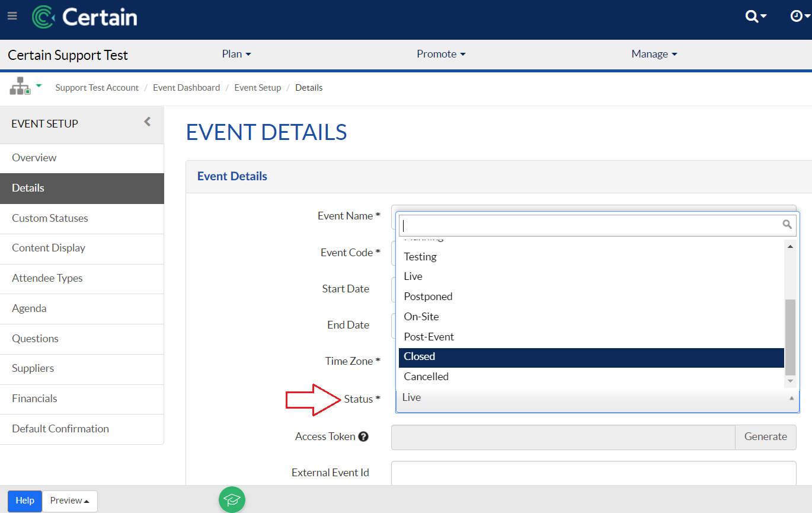Screen dimensions: 812x513
Task: Go to Event Dashboard breadcrumb
Action: (186, 88)
